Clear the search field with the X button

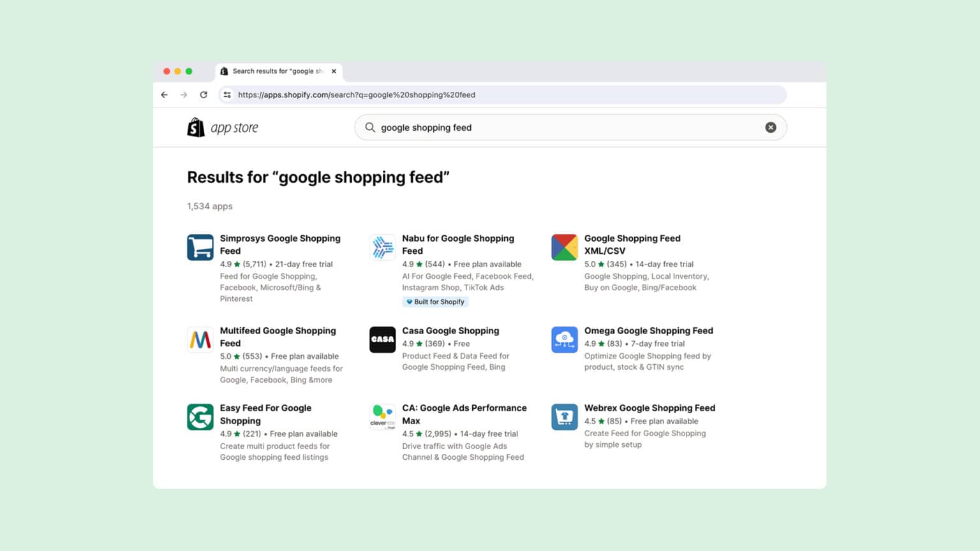point(771,127)
